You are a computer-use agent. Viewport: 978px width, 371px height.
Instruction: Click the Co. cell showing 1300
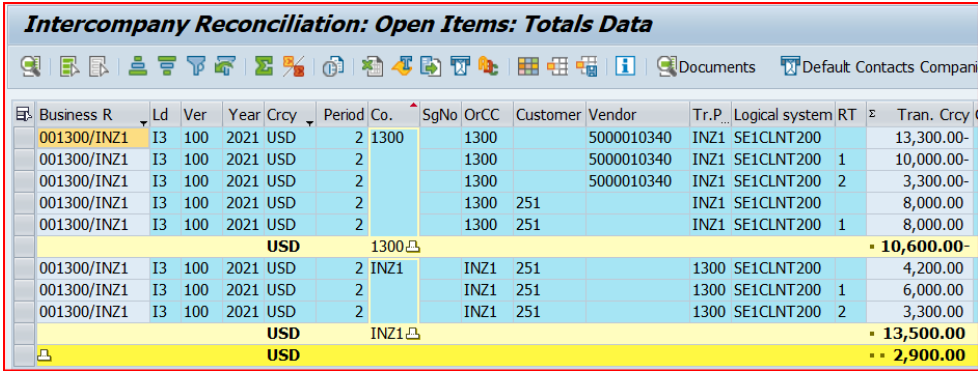[x=394, y=181]
